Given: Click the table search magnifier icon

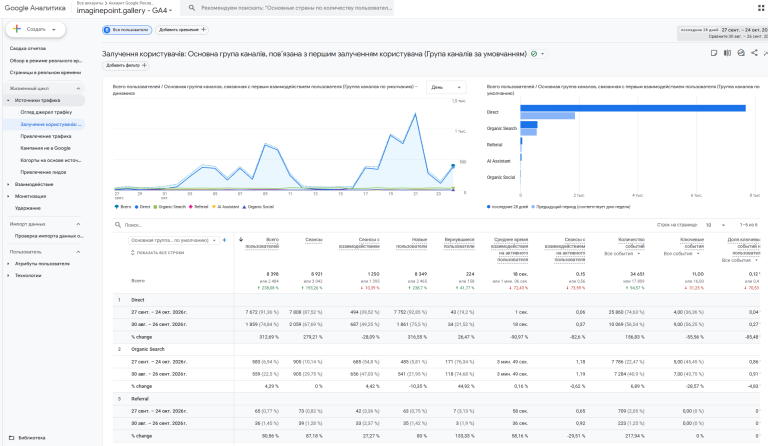Looking at the screenshot, I should (x=118, y=225).
